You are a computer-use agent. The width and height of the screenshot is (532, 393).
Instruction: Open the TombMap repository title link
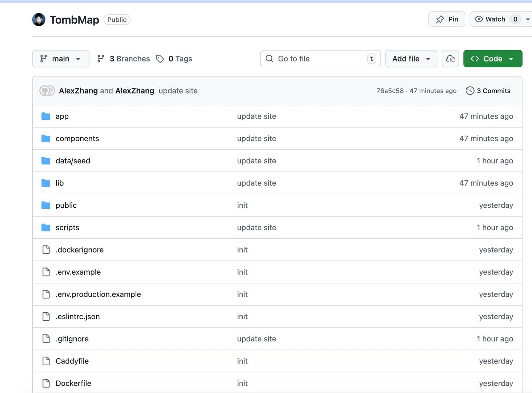point(75,20)
